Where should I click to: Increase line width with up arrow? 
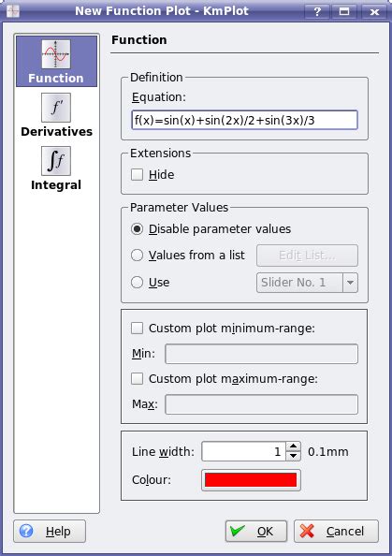pos(294,446)
